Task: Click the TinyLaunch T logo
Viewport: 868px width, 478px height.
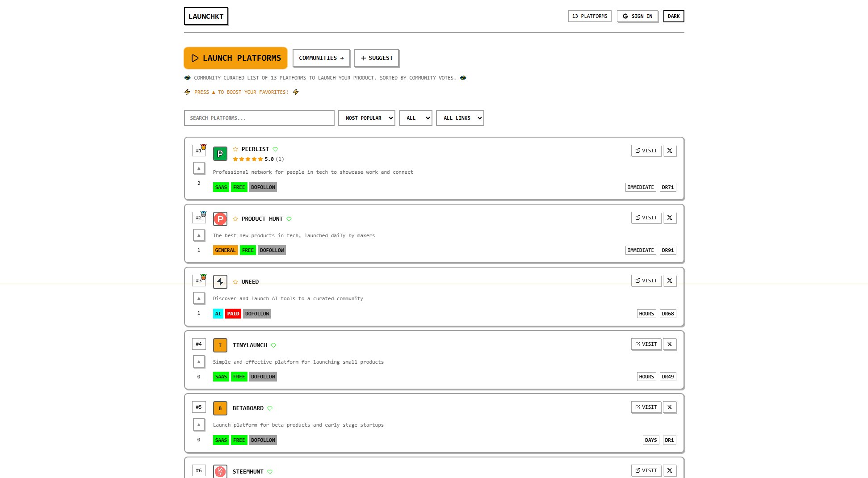Action: click(220, 345)
